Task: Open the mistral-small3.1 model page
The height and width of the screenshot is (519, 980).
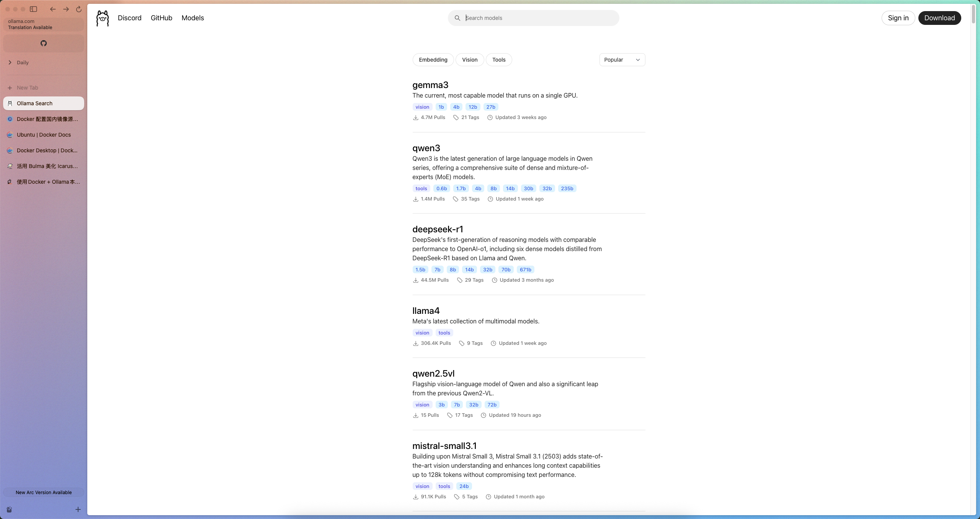Action: pos(444,446)
